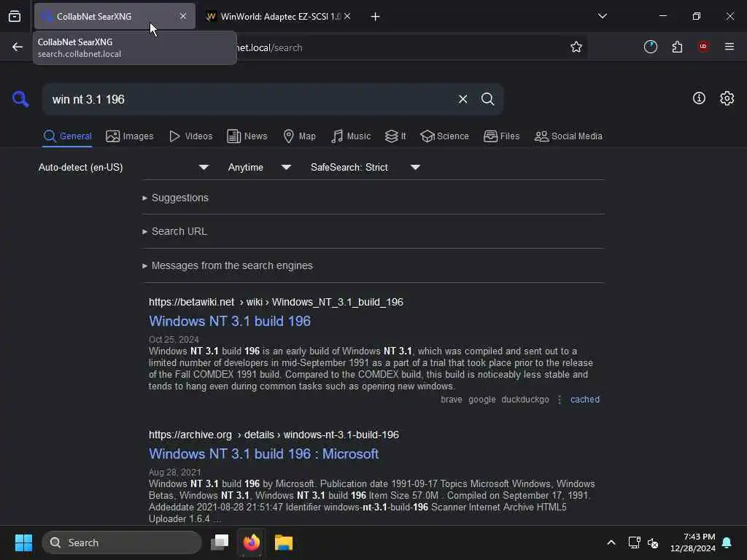Open the notifications bell icon
The height and width of the screenshot is (560, 747).
pos(727,542)
